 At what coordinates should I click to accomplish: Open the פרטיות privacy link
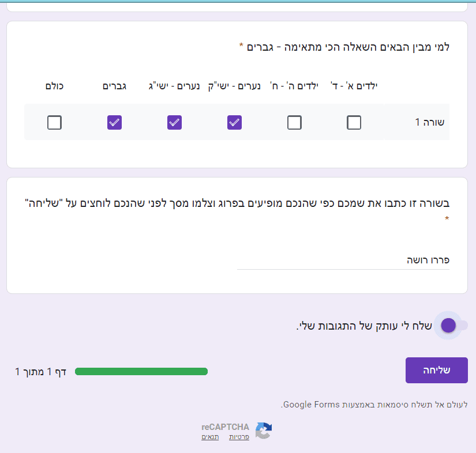point(239,436)
